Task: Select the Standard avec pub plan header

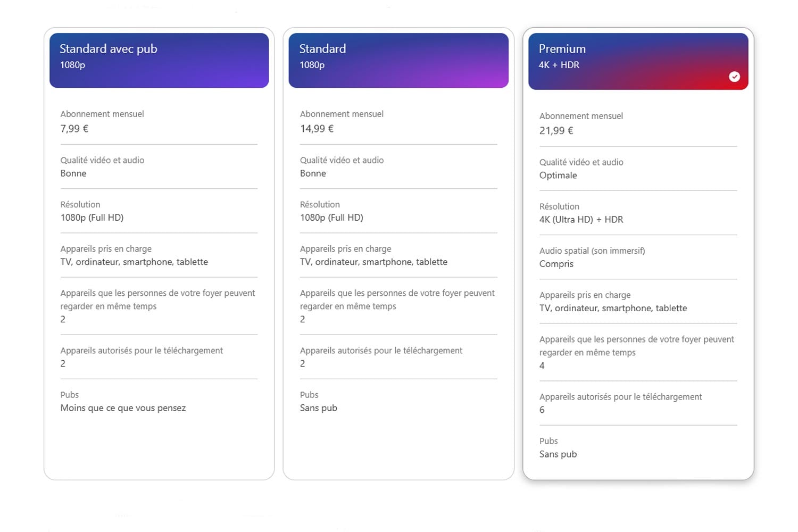Action: pos(159,60)
